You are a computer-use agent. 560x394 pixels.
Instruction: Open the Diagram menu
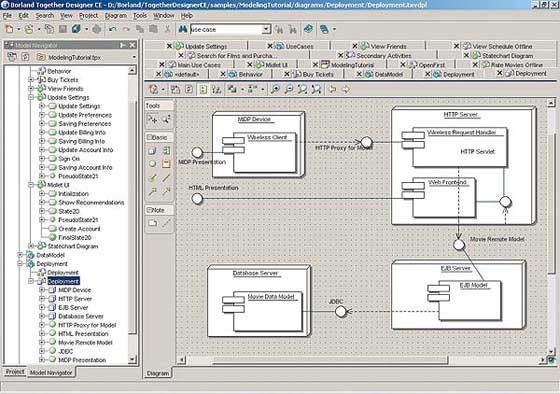115,16
